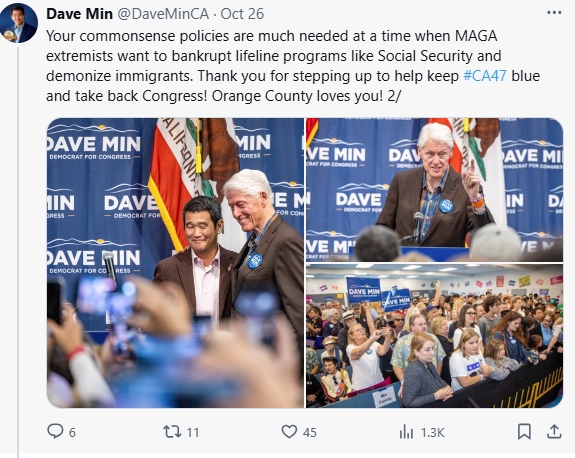
Task: Click the reply speech bubble icon
Action: (x=55, y=431)
